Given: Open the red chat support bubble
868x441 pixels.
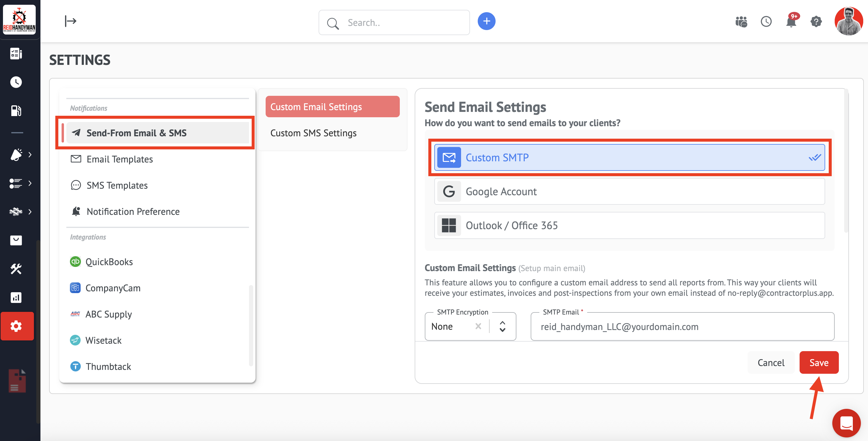Looking at the screenshot, I should [846, 423].
